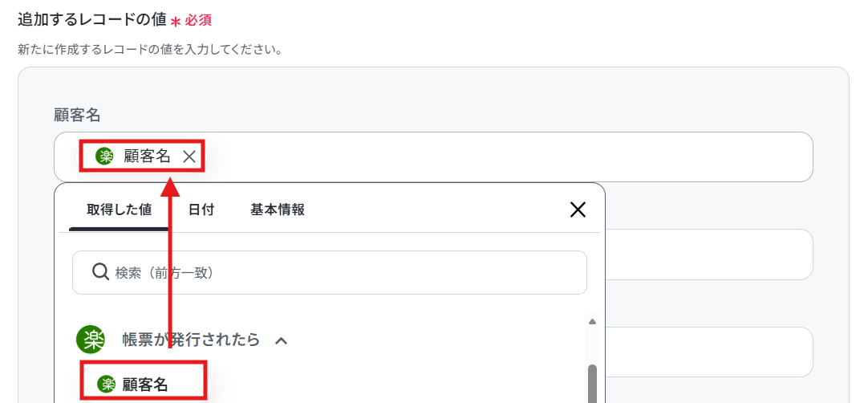Viewport: 868px width, 403px height.
Task: Collapse the 帳票が発行されたら section chevron
Action: [x=282, y=340]
